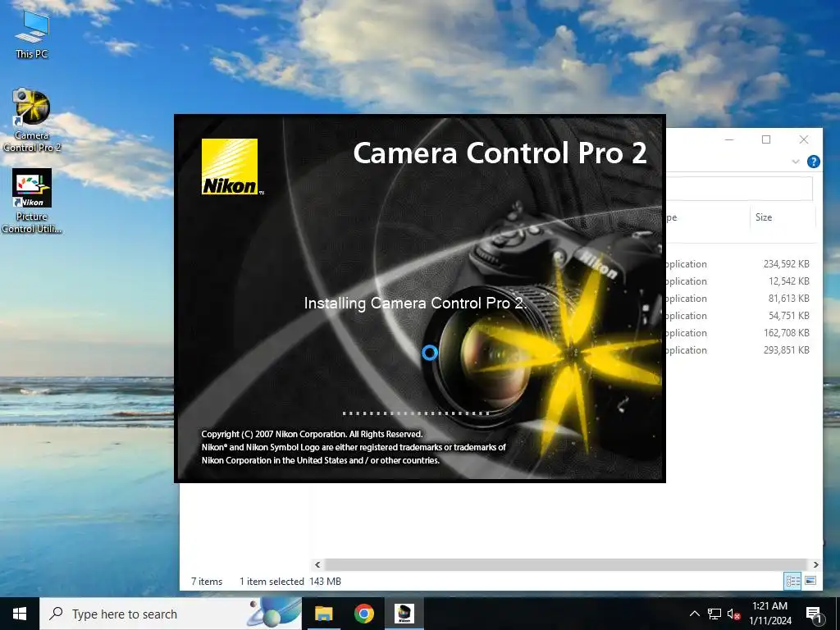Minimize the File Explorer window
840x630 pixels.
729,139
